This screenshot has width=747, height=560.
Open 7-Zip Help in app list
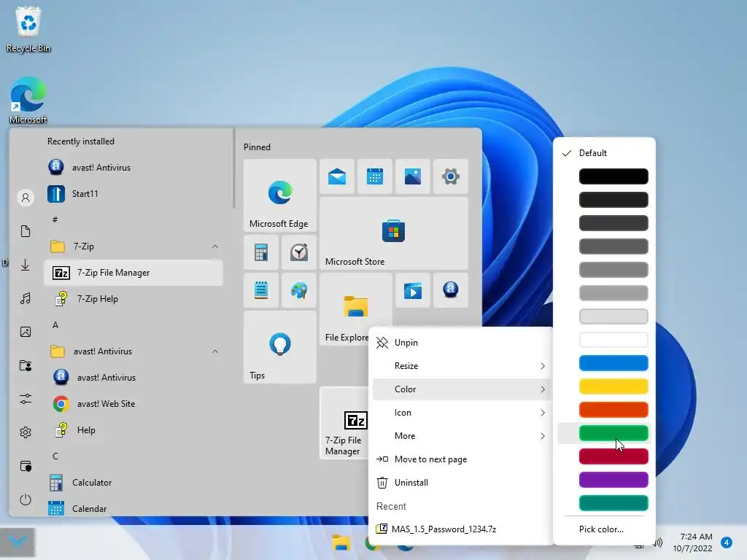tap(133, 298)
